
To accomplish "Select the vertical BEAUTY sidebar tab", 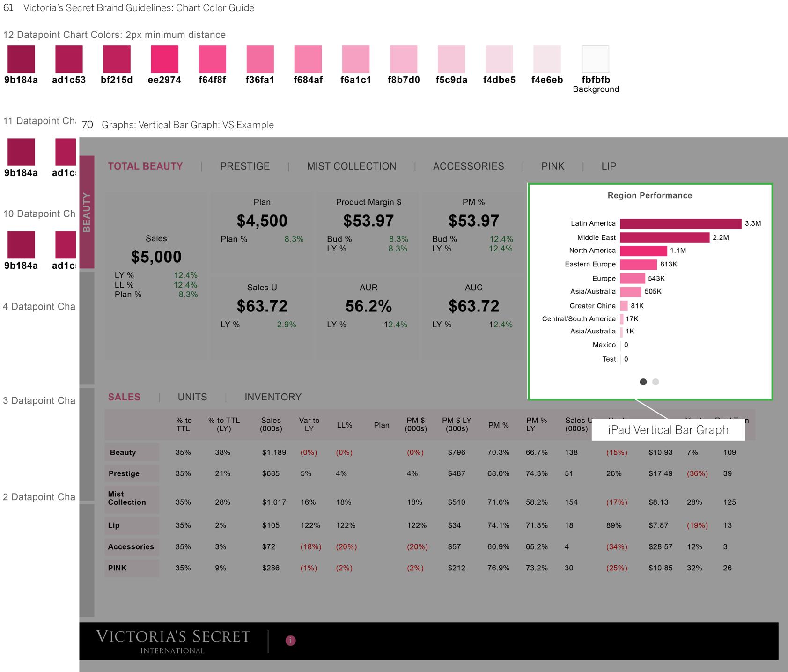I will pos(87,211).
